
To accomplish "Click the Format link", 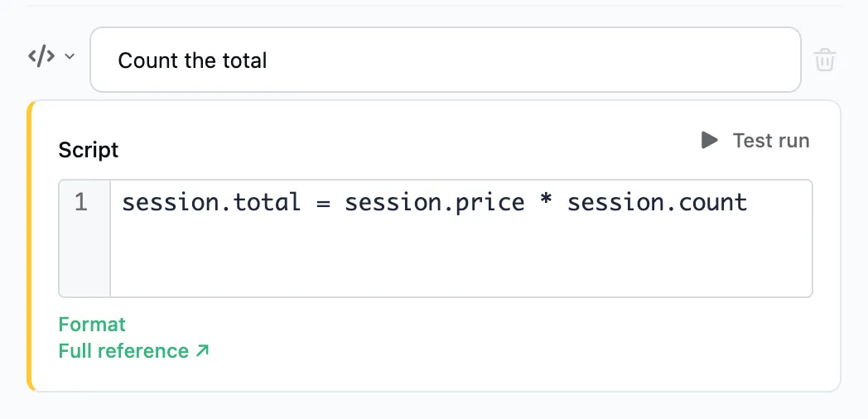I will pos(92,324).
